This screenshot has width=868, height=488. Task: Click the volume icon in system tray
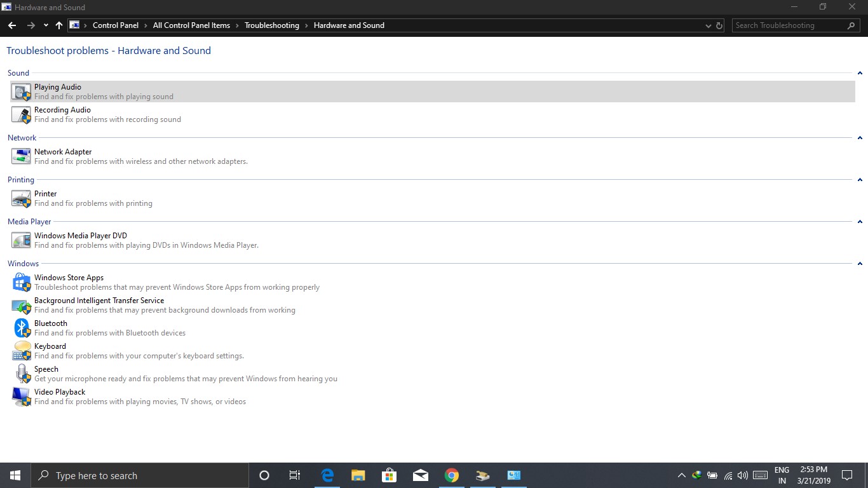point(743,475)
